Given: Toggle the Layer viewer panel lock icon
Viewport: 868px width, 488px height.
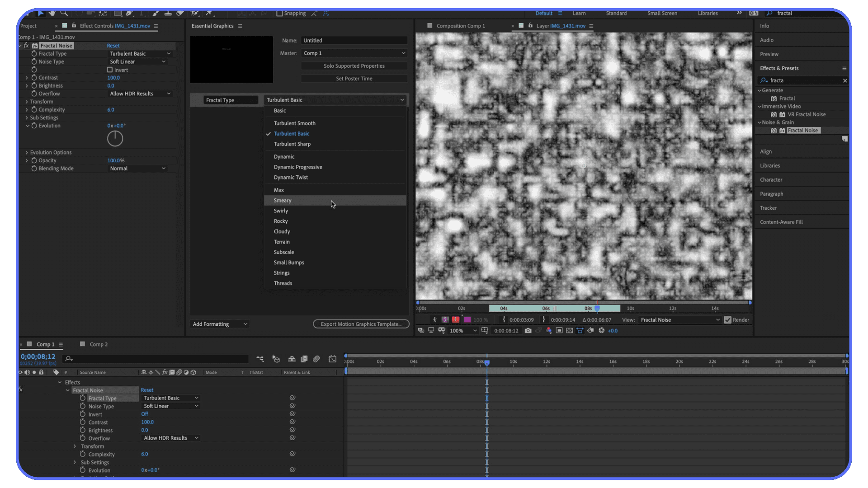Looking at the screenshot, I should pos(531,26).
